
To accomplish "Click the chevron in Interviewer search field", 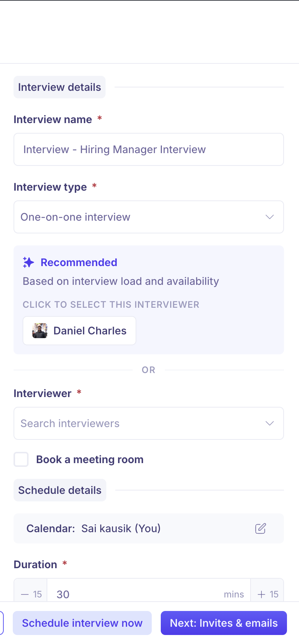I will 270,423.
